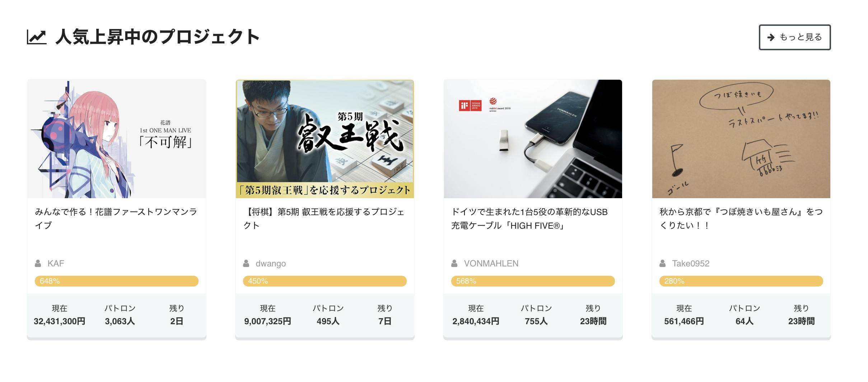Viewport: 868px width, 382px height.
Task: Click the HIGH FIVE® USB cable project title
Action: point(529,219)
